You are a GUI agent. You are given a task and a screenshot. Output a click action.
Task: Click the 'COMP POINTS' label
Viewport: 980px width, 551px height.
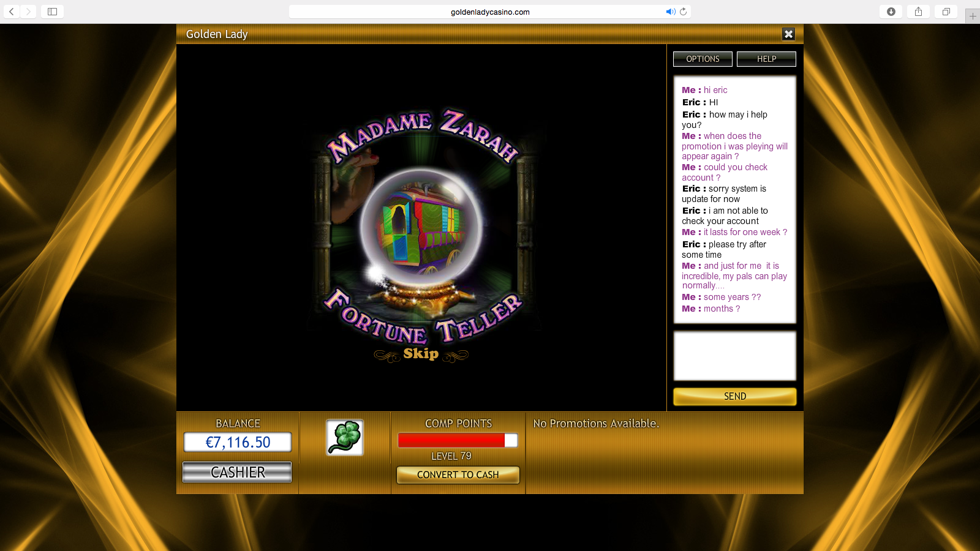458,424
